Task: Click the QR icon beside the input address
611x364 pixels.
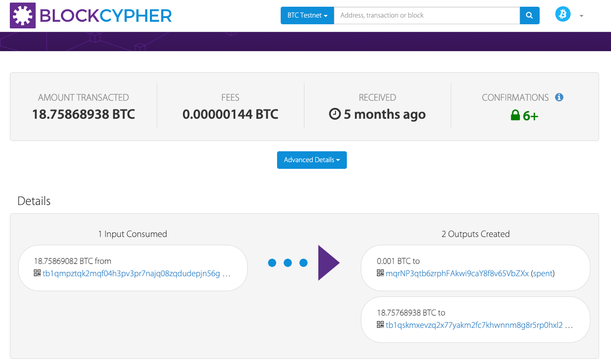Action: [37, 272]
